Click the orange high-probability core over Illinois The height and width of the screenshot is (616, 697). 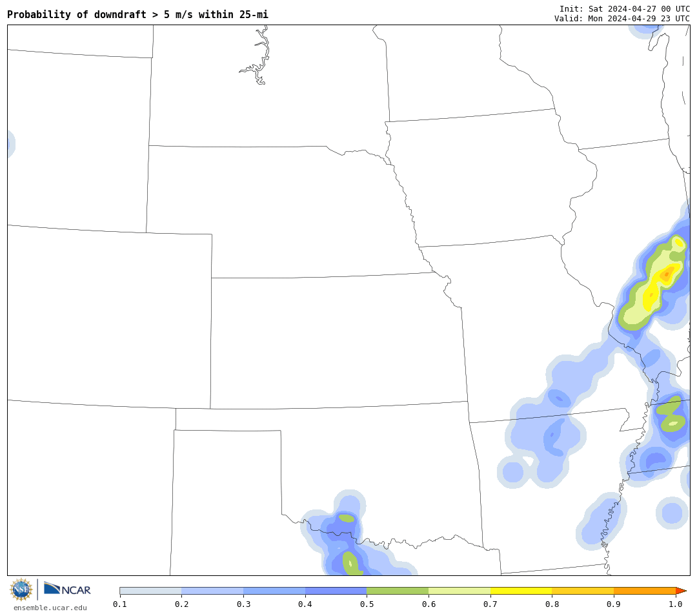point(666,275)
